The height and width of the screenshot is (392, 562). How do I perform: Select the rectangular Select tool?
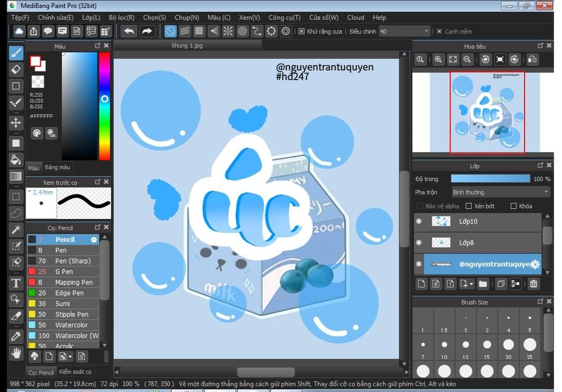16,197
